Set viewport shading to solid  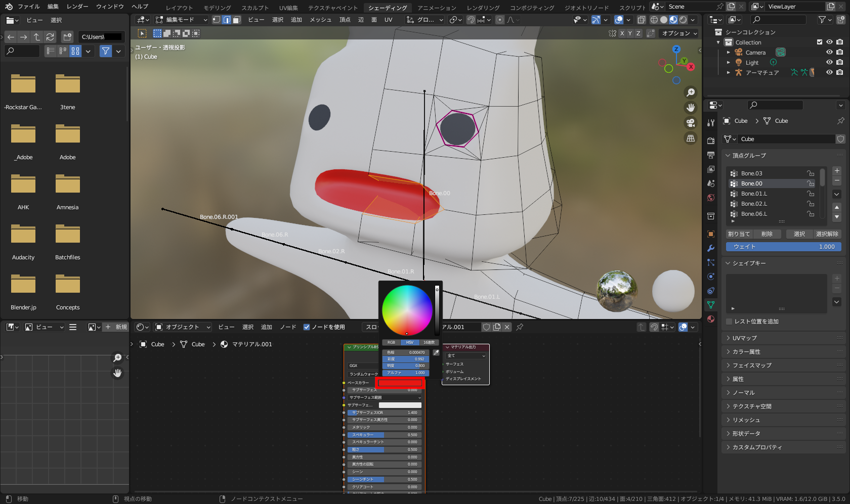664,20
